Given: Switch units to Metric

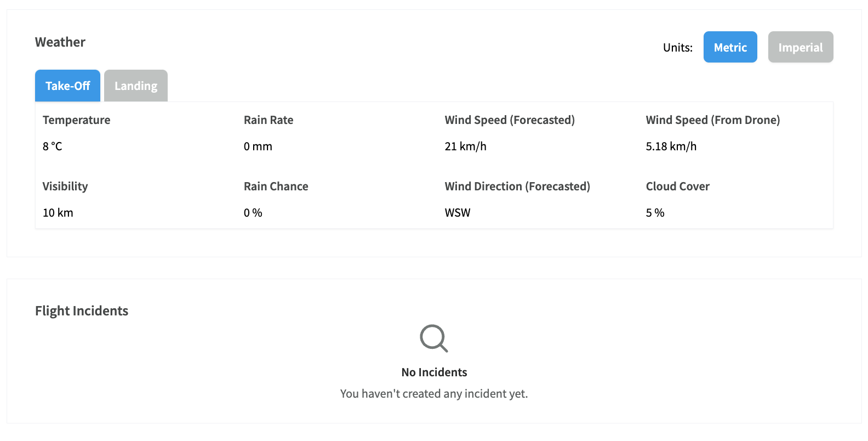Looking at the screenshot, I should click(730, 47).
